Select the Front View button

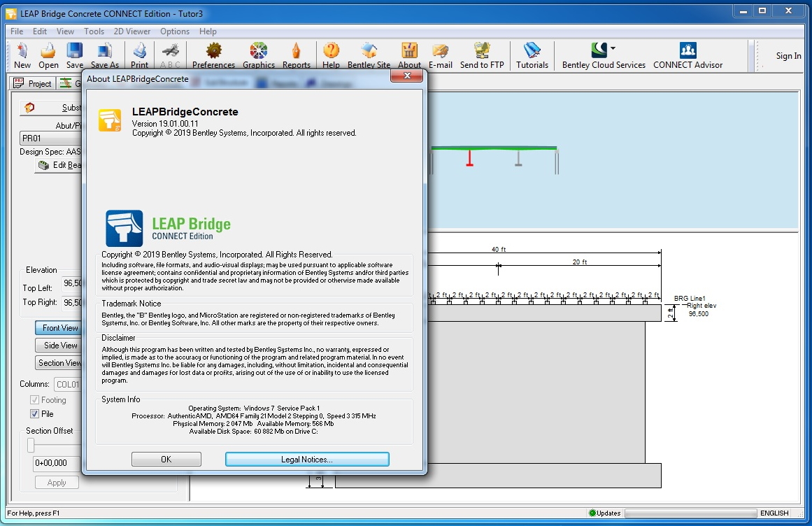58,328
